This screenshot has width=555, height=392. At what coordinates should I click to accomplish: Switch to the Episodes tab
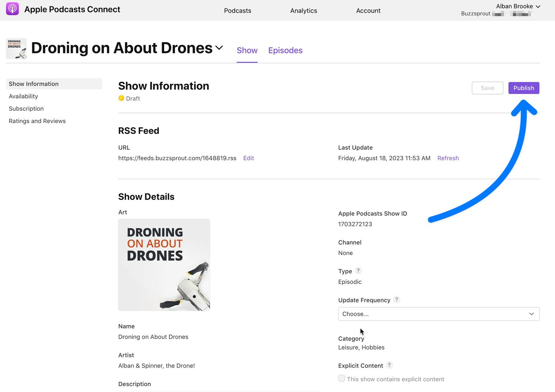[x=285, y=50]
